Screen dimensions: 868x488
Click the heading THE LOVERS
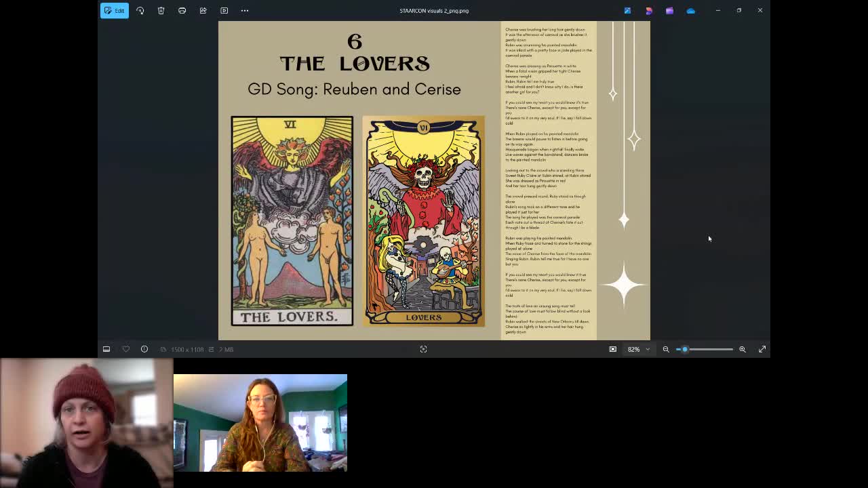pos(355,64)
